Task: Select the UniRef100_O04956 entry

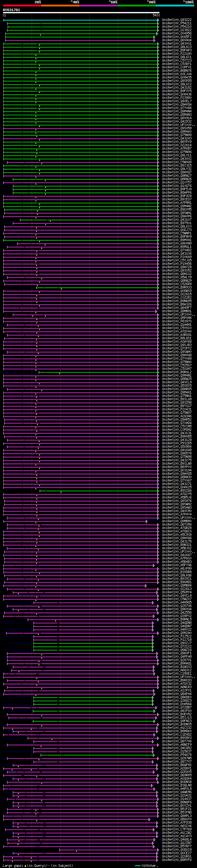Action: [x=177, y=33]
